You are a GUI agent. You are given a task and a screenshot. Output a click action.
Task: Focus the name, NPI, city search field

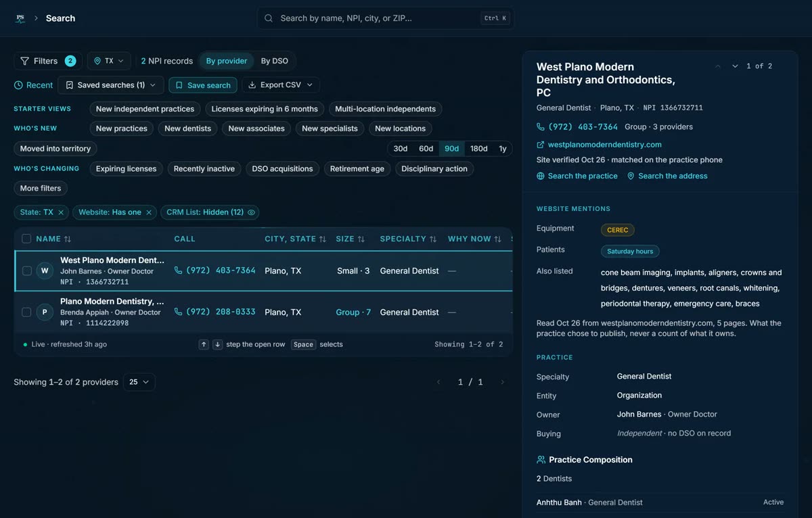[x=386, y=18]
